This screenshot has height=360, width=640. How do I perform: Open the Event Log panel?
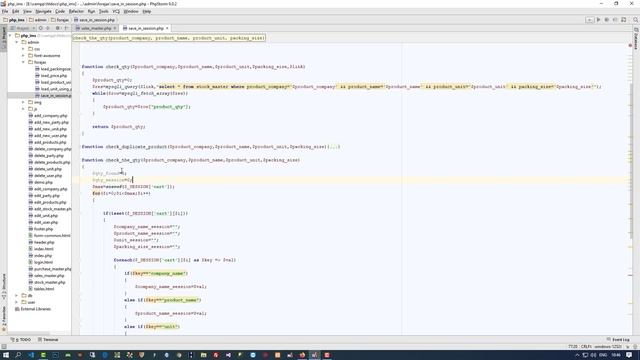point(618,340)
